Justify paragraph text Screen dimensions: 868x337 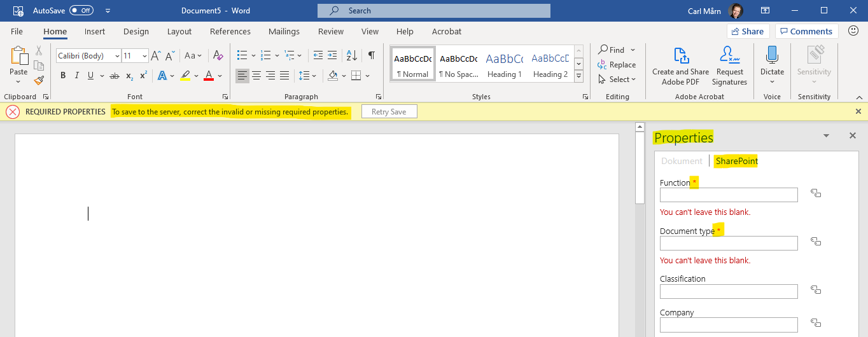(x=284, y=76)
